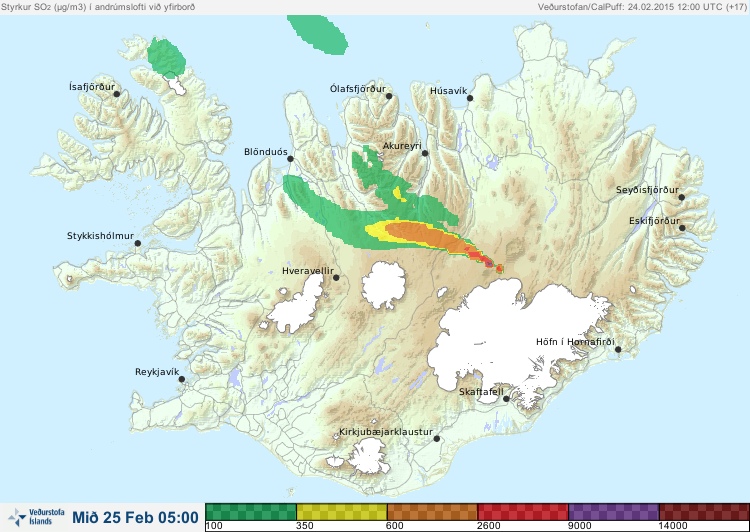Image resolution: width=750 pixels, height=532 pixels.
Task: Click the Akureyri town label
Action: pos(402,146)
